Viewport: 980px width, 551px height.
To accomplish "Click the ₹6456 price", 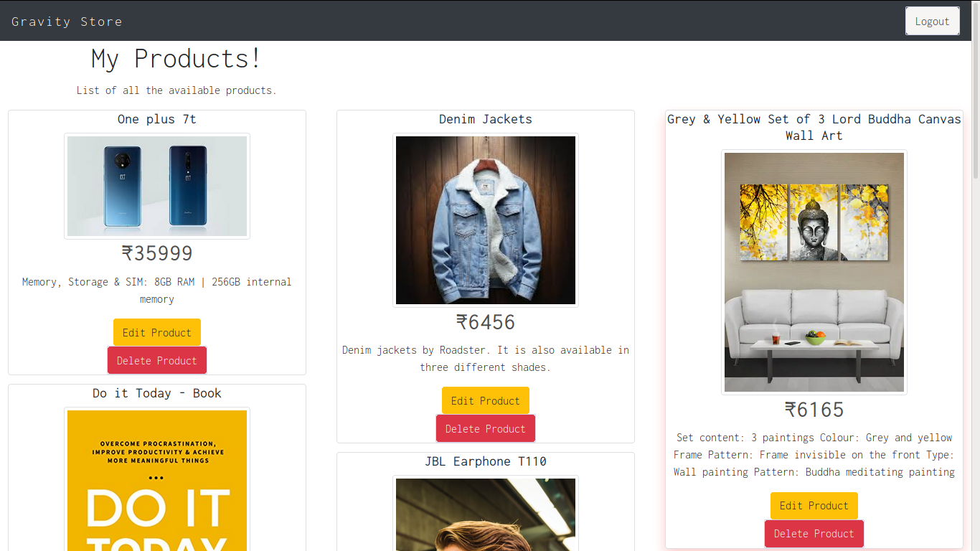I will point(486,322).
